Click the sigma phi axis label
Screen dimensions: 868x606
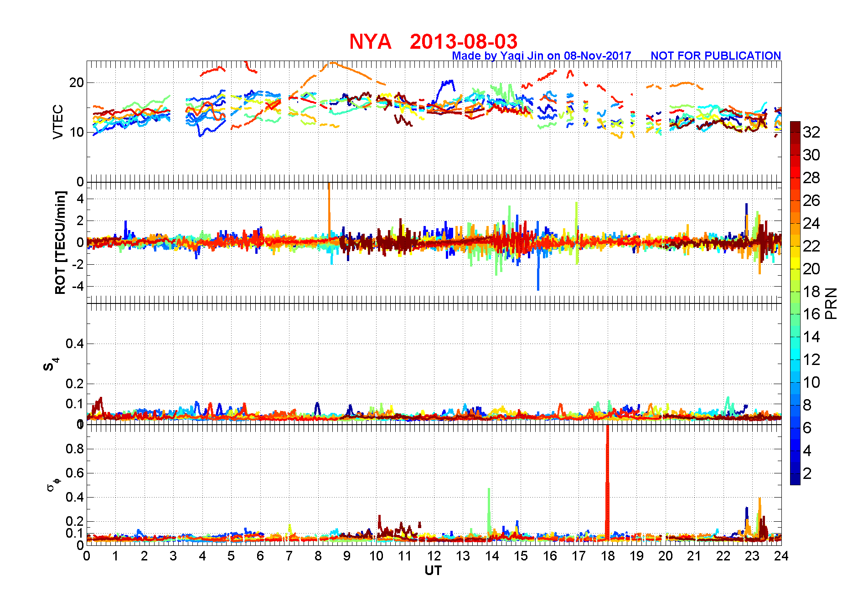pos(53,484)
